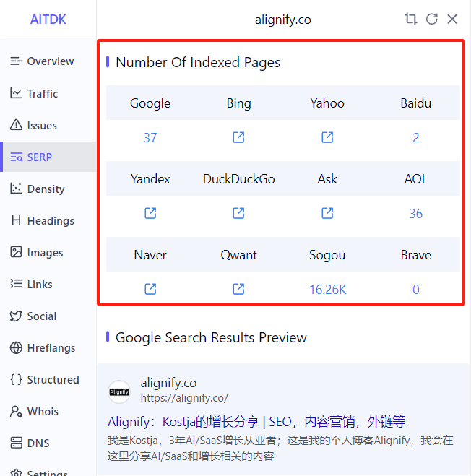This screenshot has width=471, height=476.
Task: Go to the Links section
Action: coord(48,284)
